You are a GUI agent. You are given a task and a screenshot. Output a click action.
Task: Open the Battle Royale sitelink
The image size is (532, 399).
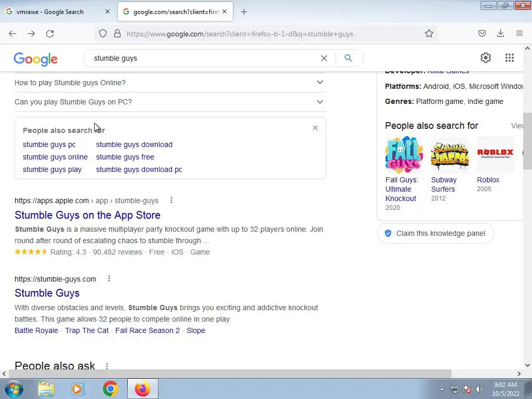click(x=36, y=330)
